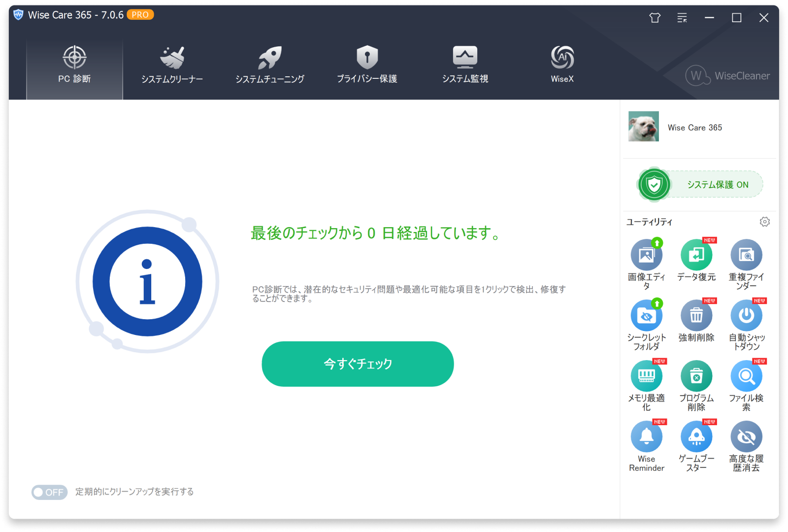The image size is (788, 532).
Task: Enable 定期的にクリーンアップを実行する toggle
Action: point(49,492)
